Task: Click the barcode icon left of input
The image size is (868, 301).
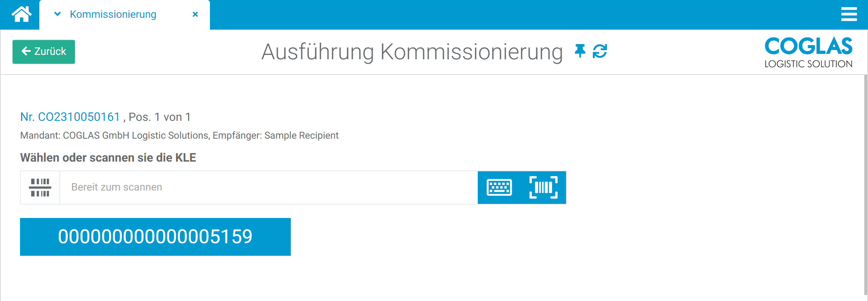Action: (x=40, y=188)
